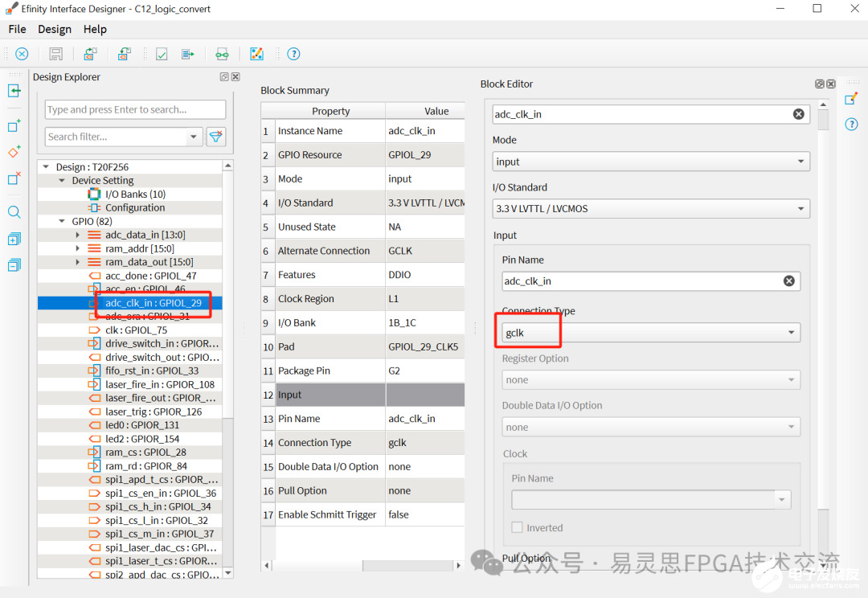Click the Save design toolbar icon
This screenshot has width=868, height=598.
(55, 54)
